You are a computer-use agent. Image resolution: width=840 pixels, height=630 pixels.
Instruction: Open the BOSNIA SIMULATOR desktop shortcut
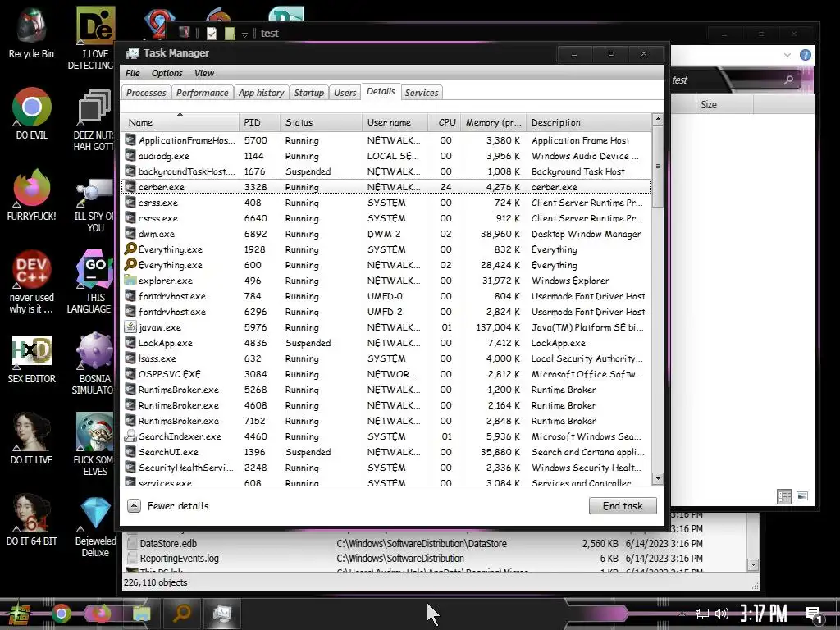tap(94, 363)
